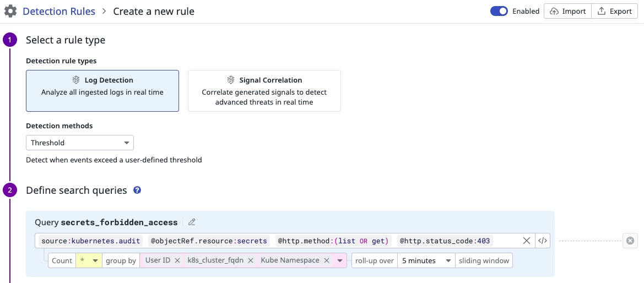Open the 5 minutes roll-up dropdown
The image size is (644, 283).
click(427, 260)
